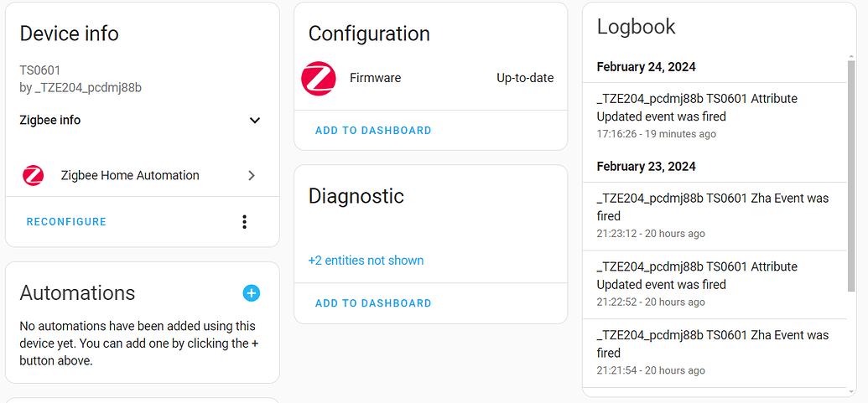The height and width of the screenshot is (403, 868).
Task: Click the Zigbee Home Automation logo icon
Action: 34,176
